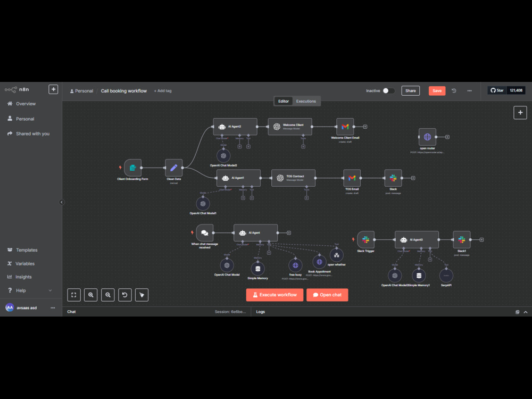Expand the Help menu

tap(31, 290)
